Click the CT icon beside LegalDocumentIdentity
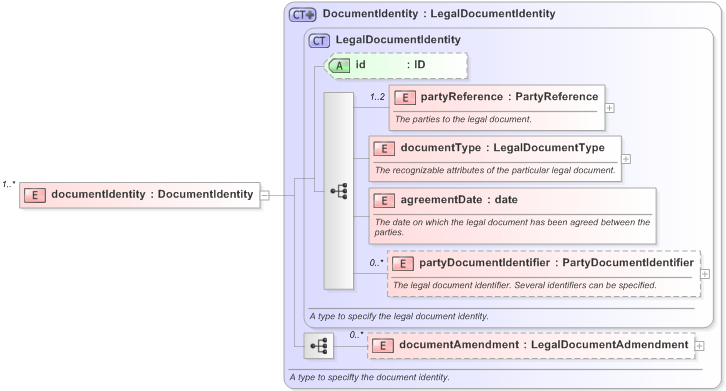Image resolution: width=726 pixels, height=391 pixels. pos(319,41)
